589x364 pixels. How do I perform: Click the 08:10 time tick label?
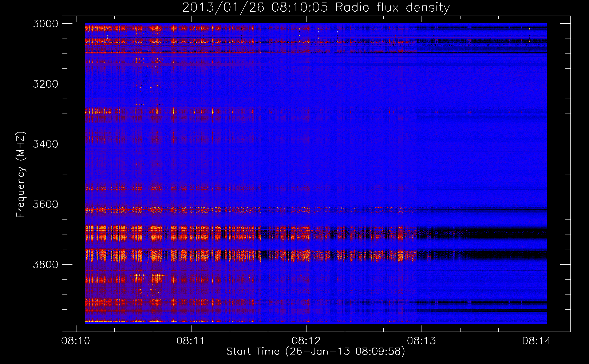coord(76,341)
